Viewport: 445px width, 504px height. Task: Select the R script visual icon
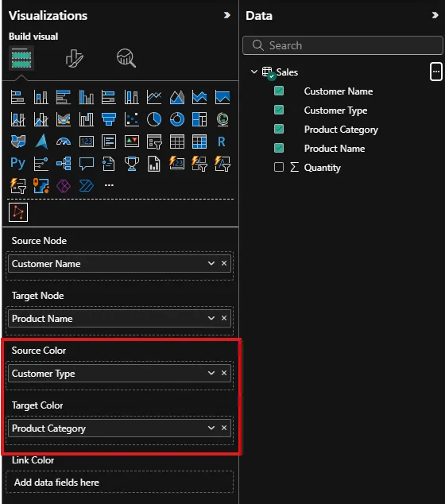[x=222, y=142]
